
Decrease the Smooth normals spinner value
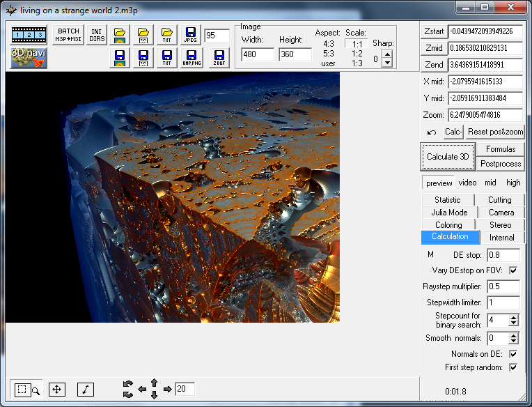pyautogui.click(x=514, y=341)
